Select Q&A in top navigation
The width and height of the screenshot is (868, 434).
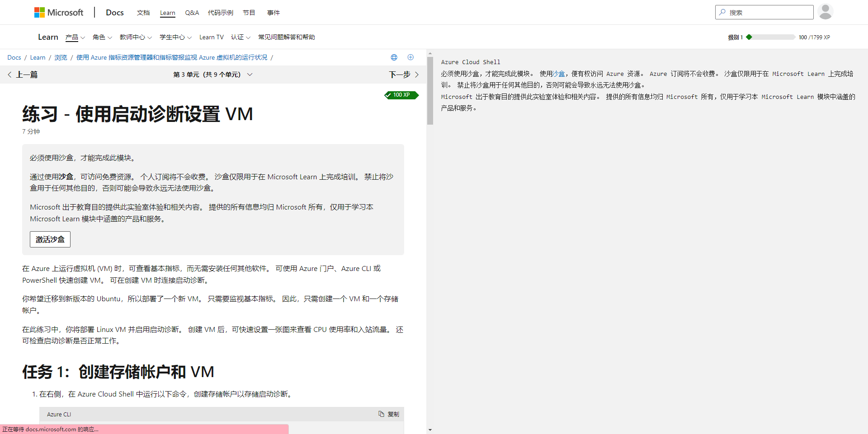pyautogui.click(x=192, y=13)
